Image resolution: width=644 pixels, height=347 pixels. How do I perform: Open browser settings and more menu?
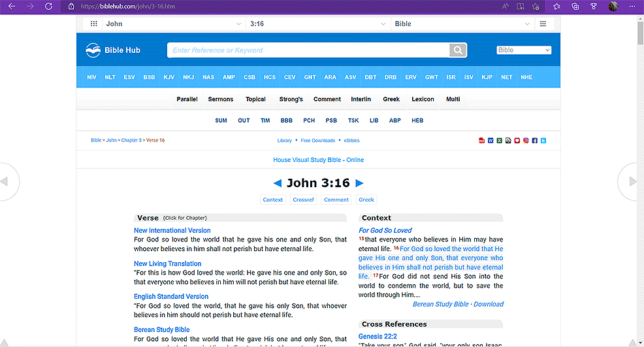(x=632, y=6)
